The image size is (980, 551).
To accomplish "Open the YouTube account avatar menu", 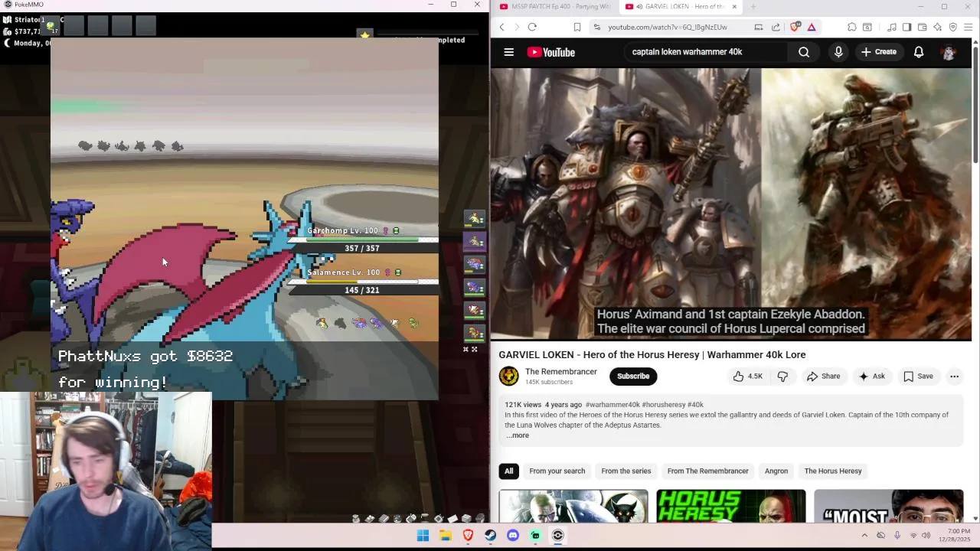I will click(x=949, y=52).
